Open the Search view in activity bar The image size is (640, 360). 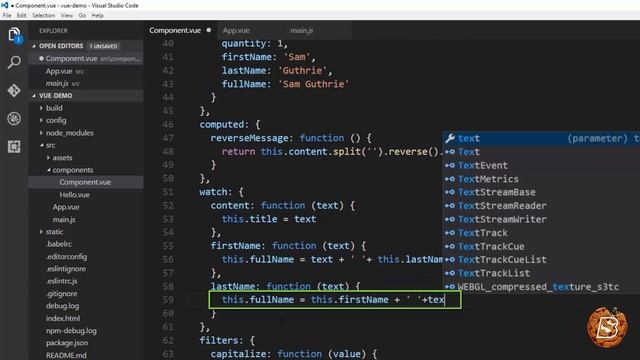(x=14, y=62)
